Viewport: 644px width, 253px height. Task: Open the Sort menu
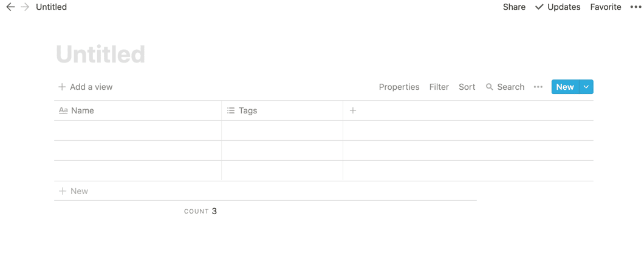click(x=467, y=87)
